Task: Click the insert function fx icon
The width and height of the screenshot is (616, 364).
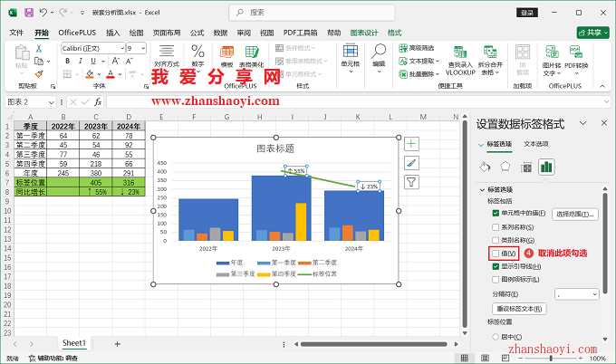Action: click(98, 102)
